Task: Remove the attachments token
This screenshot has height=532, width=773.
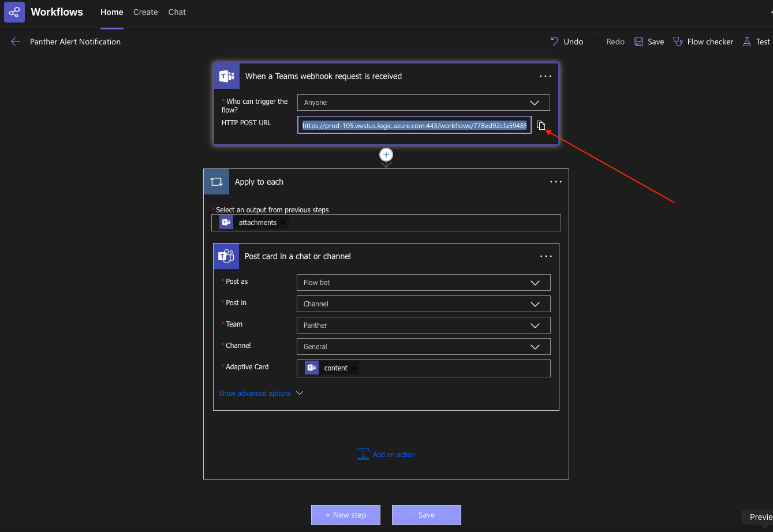Action: pos(283,223)
